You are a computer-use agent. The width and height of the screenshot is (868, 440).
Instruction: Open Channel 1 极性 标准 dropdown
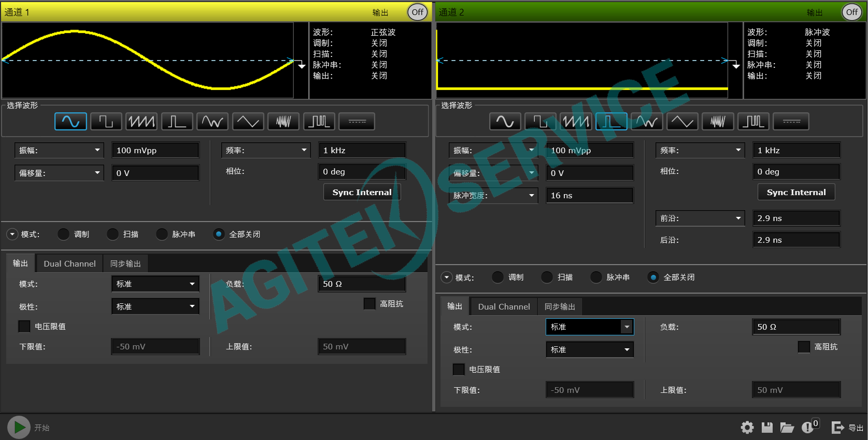click(155, 306)
